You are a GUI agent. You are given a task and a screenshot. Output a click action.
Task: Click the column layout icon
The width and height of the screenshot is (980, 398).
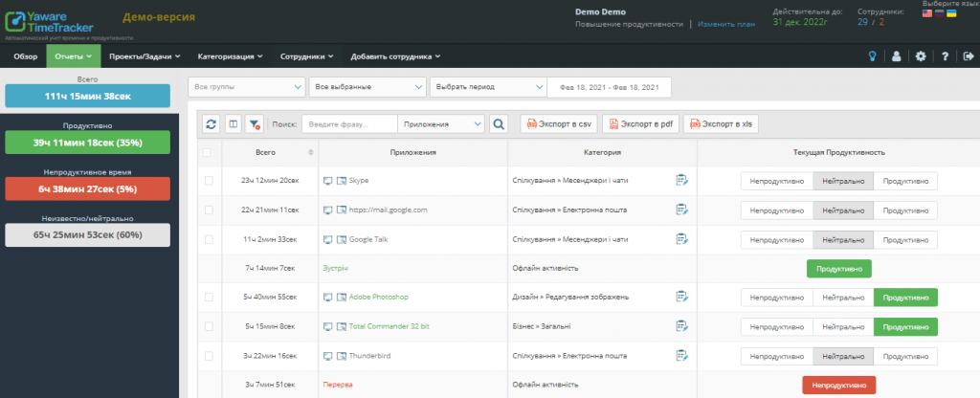point(233,123)
